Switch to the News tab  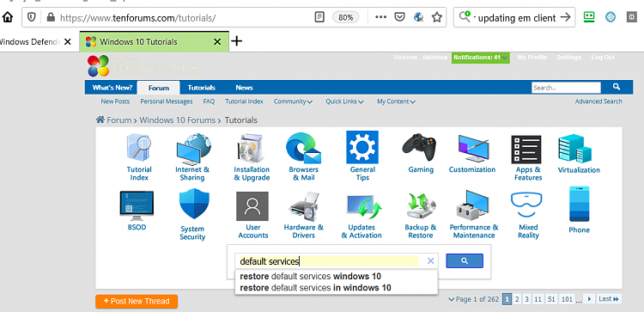244,88
